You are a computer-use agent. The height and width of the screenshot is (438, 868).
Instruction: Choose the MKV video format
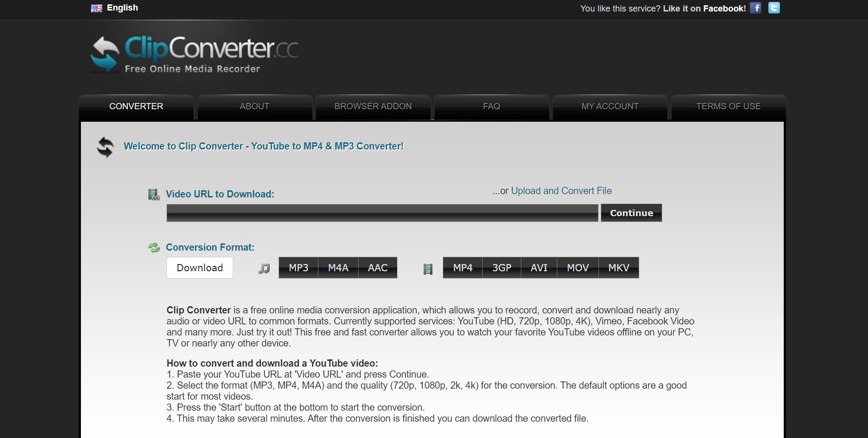pos(618,267)
